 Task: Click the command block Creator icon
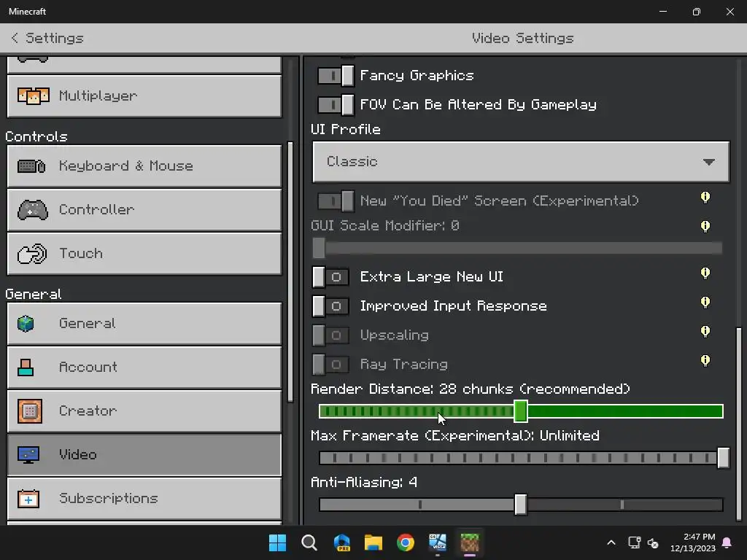[29, 411]
